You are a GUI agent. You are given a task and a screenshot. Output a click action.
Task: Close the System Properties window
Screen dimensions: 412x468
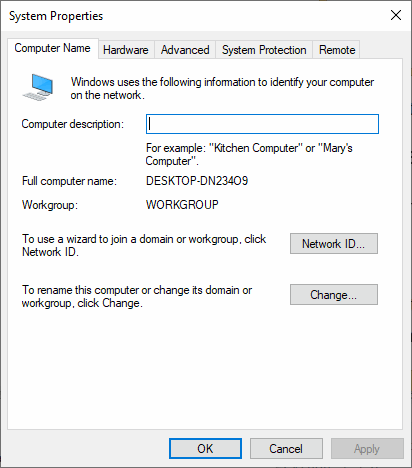[396, 15]
